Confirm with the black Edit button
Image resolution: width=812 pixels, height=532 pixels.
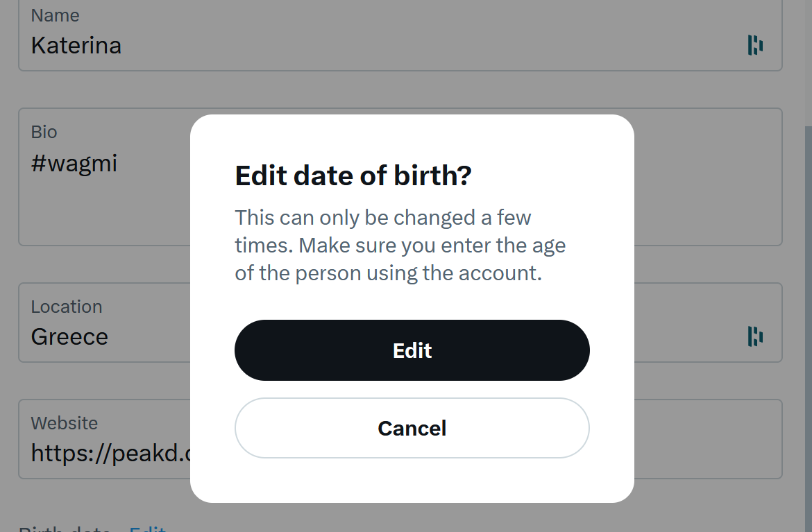click(x=412, y=350)
